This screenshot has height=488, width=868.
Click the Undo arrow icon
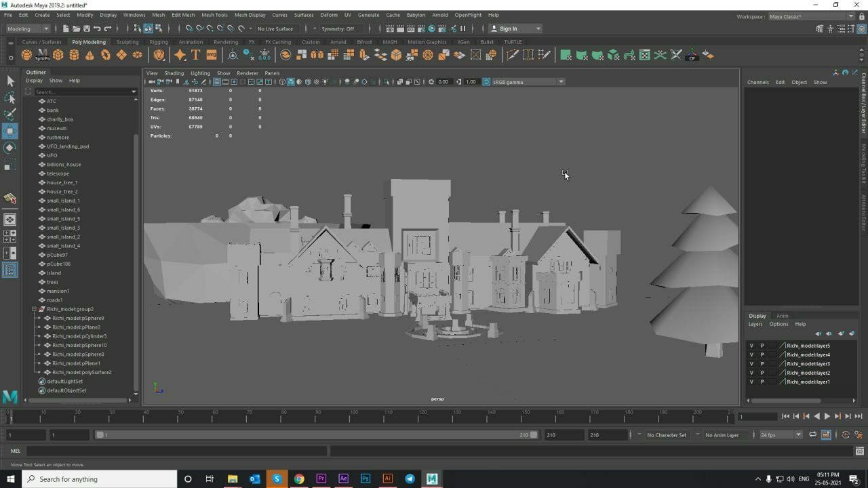pos(97,28)
